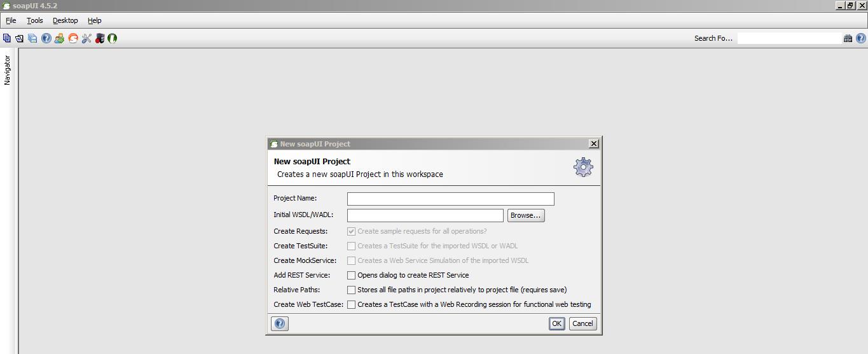Click the orange S toolbar icon

(73, 38)
